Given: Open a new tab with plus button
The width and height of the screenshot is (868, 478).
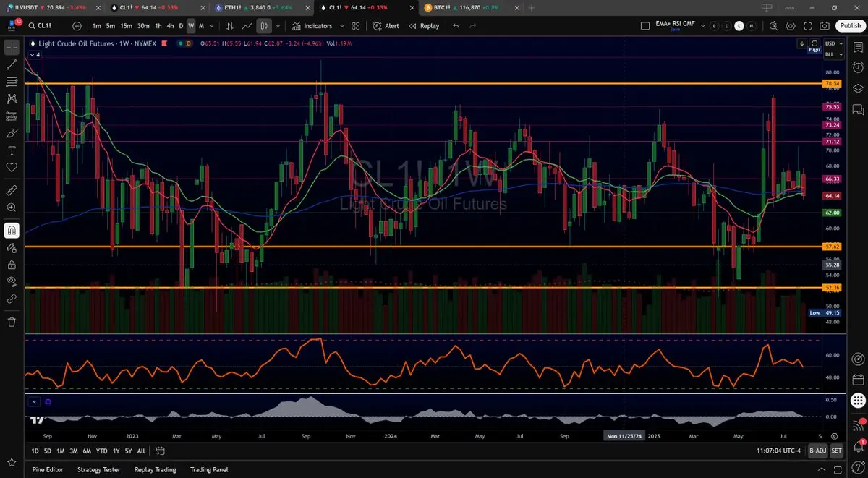Looking at the screenshot, I should point(532,7).
